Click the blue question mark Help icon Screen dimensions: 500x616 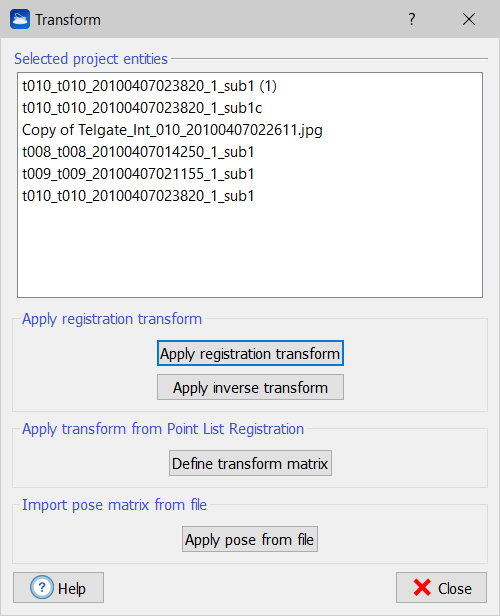pyautogui.click(x=42, y=587)
